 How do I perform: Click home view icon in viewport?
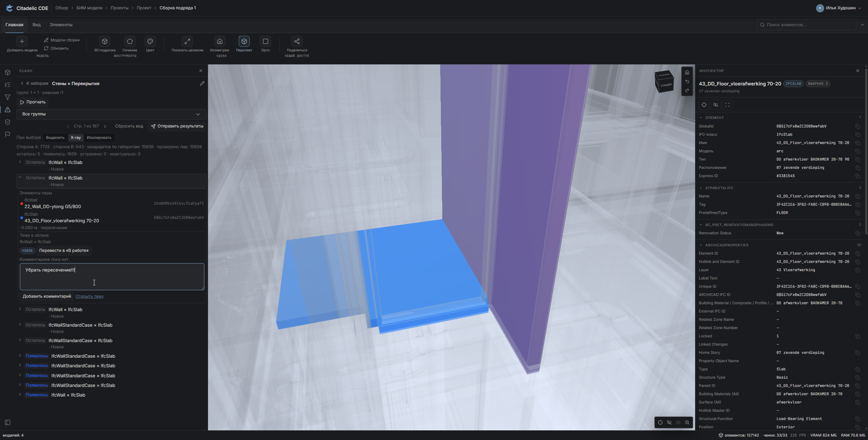687,72
